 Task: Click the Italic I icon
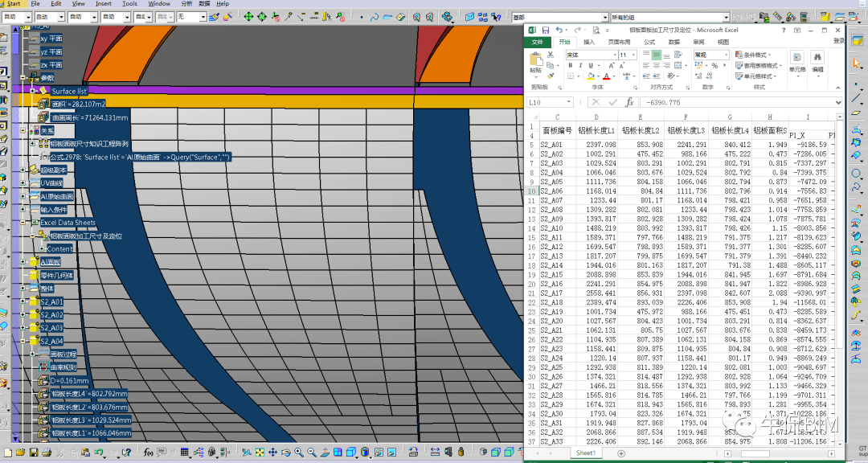(580, 65)
